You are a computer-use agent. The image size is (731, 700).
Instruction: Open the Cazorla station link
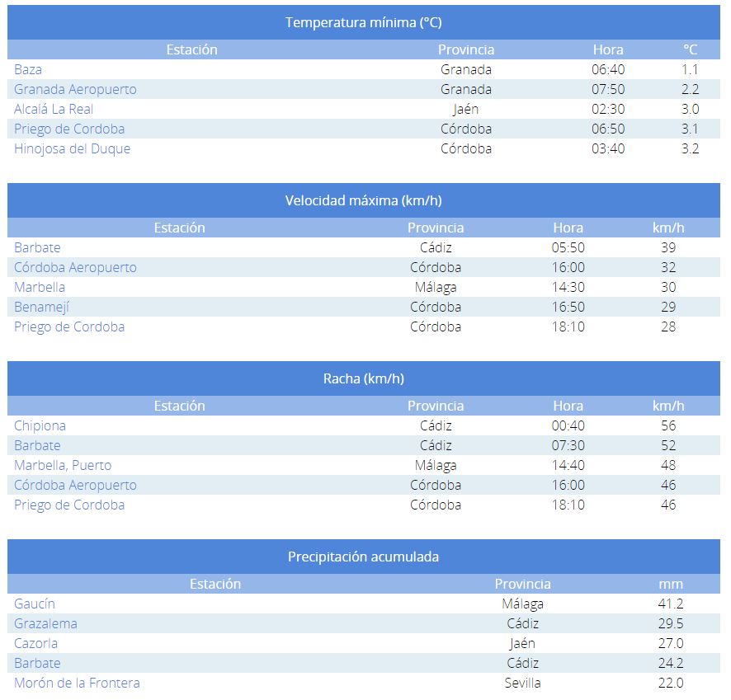[x=35, y=644]
